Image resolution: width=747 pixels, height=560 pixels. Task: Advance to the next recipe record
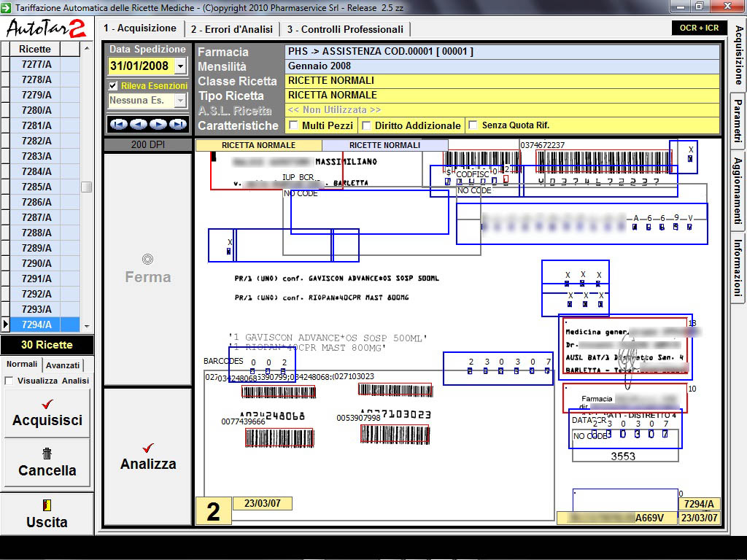(x=158, y=124)
